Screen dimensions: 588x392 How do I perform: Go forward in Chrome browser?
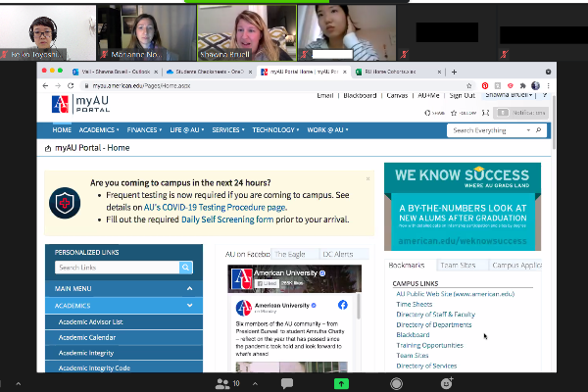pos(58,85)
